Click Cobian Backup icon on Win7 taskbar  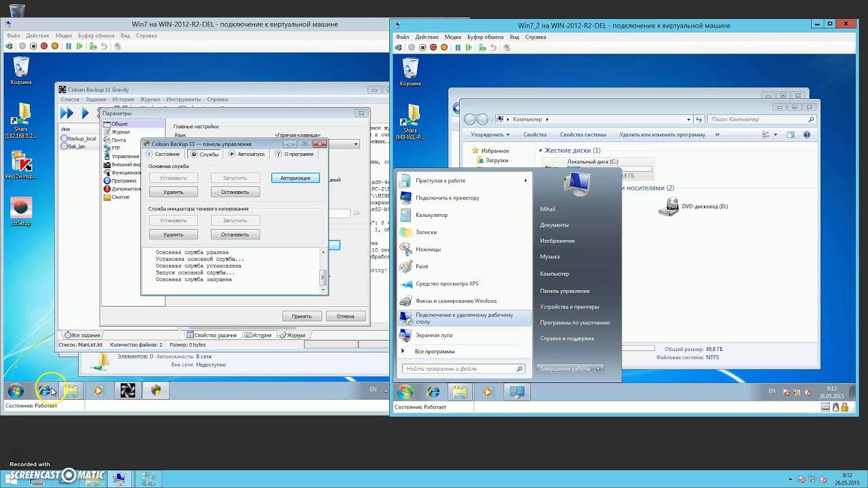click(127, 390)
